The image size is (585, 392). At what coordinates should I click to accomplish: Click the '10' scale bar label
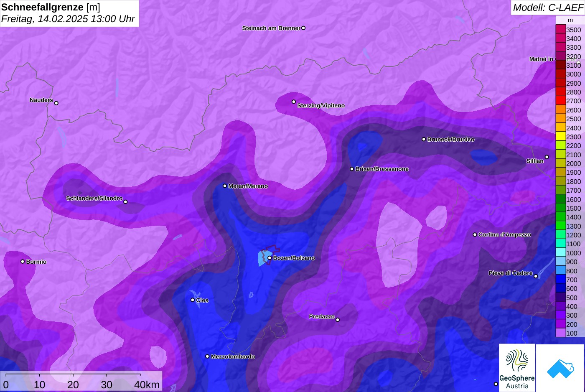40,384
